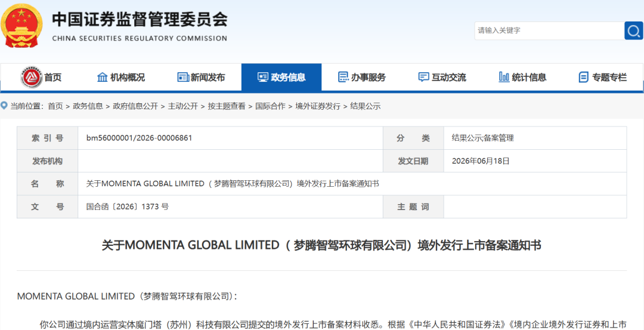Click the 结果公示;备案管理 category value
Viewport: 644px width, 330px height.
point(482,138)
